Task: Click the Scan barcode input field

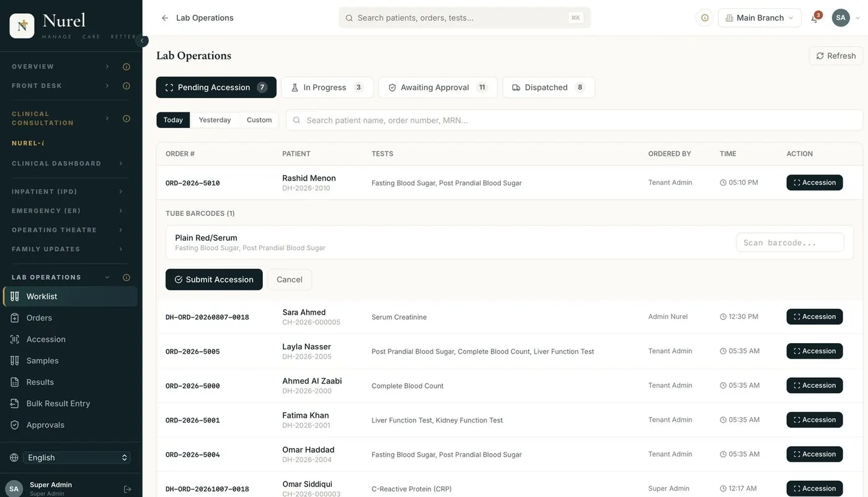Action: tap(790, 243)
